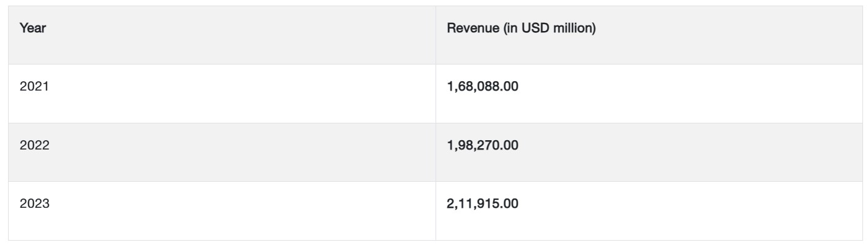Click the 2,11,915.00 revenue value

pyautogui.click(x=483, y=205)
